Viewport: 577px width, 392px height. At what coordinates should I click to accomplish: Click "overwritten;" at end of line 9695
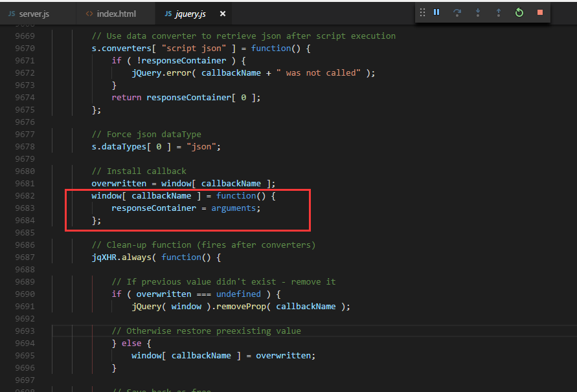[286, 356]
